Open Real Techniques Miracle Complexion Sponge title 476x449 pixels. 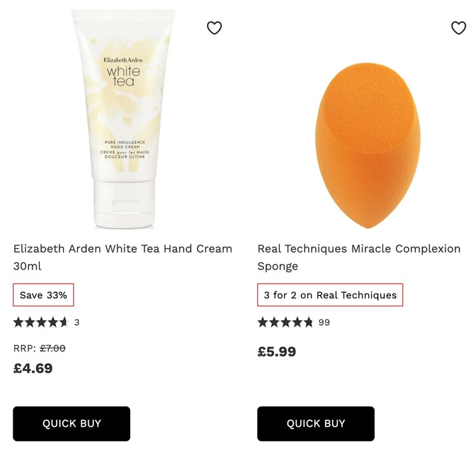pyautogui.click(x=359, y=257)
